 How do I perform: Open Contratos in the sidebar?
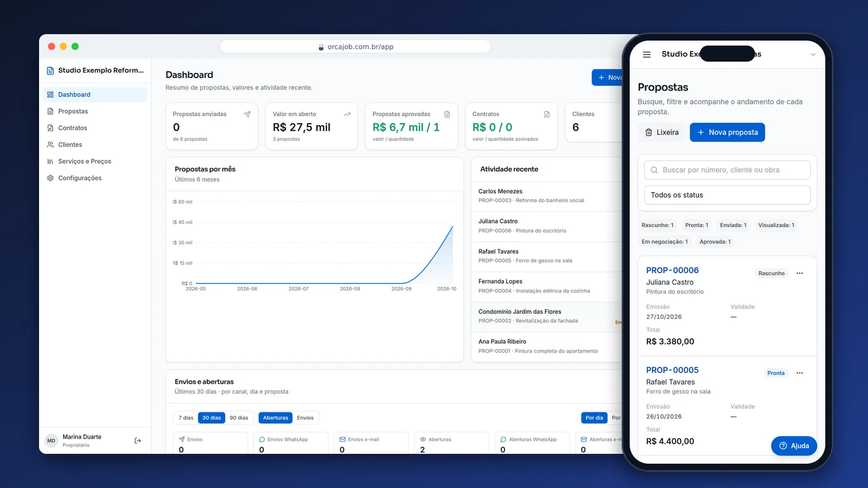point(95,128)
